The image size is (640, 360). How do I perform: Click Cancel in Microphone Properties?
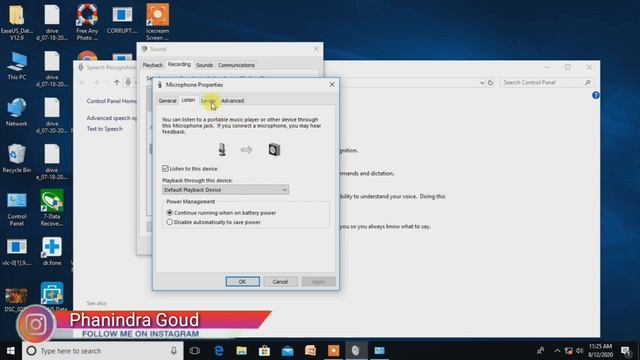coord(280,282)
